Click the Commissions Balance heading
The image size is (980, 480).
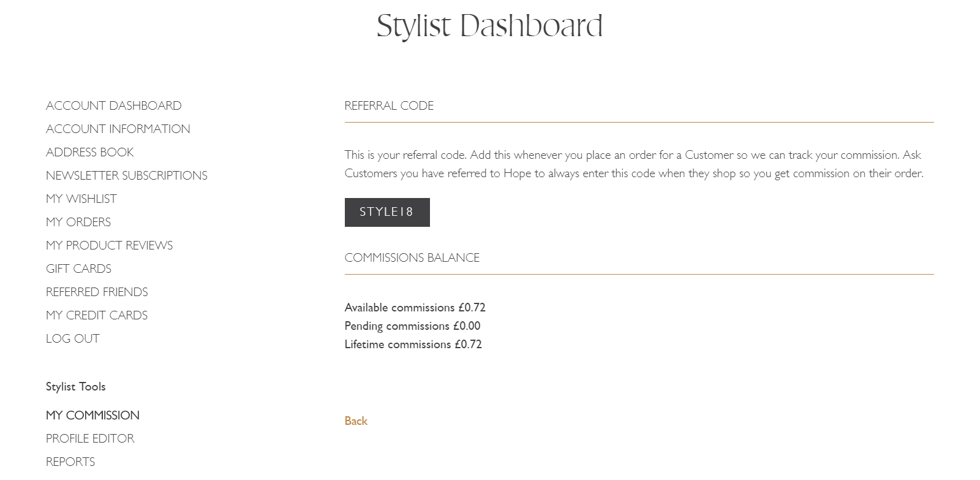(x=412, y=257)
